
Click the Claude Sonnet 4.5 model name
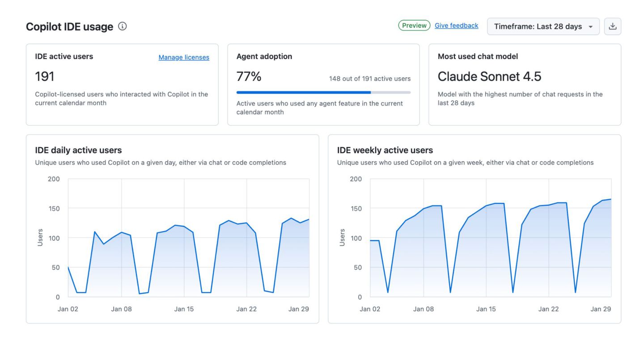(x=489, y=76)
